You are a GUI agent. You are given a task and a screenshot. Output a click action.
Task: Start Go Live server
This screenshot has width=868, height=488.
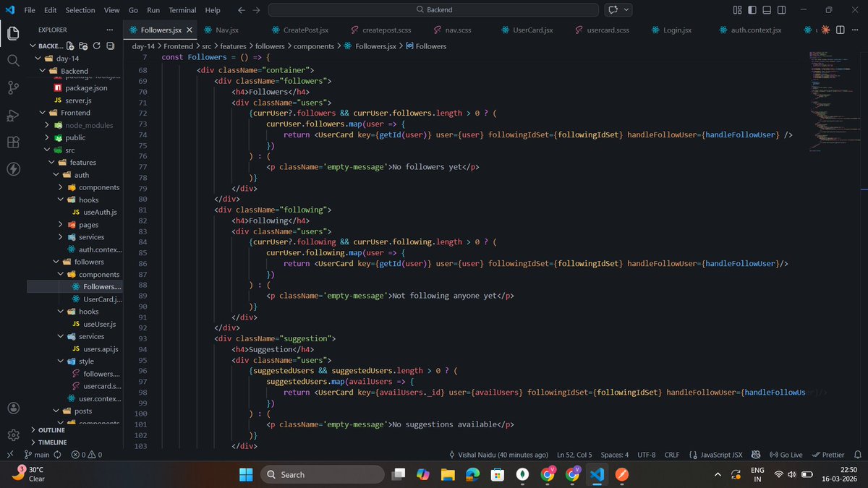pos(786,455)
